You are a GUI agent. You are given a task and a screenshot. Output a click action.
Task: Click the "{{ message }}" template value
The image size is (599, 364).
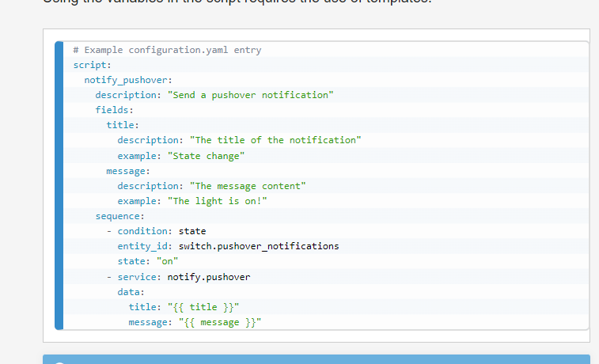(x=220, y=322)
